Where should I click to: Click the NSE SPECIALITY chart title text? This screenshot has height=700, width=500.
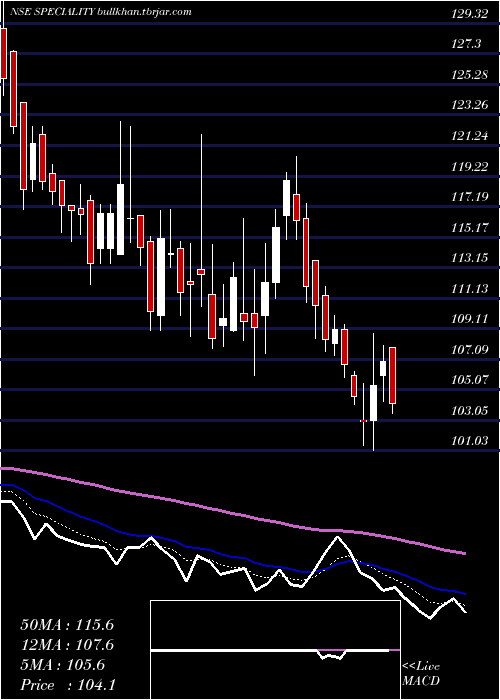pos(100,12)
